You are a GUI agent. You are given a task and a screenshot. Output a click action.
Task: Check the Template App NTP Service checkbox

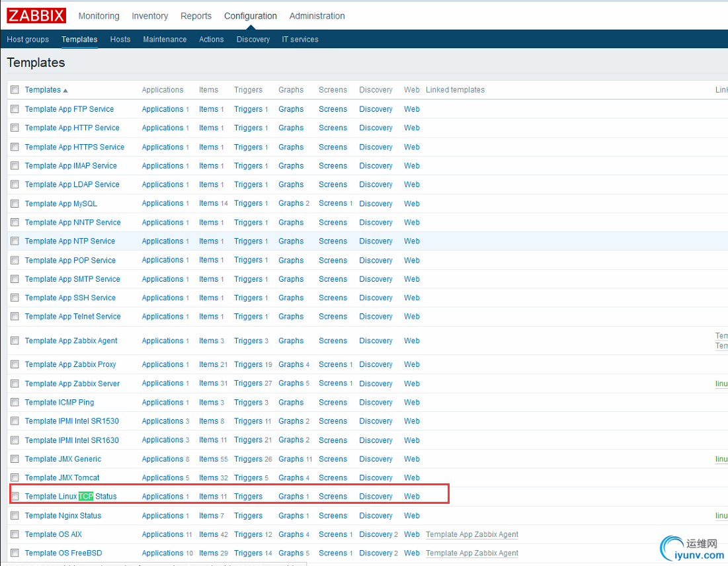(15, 241)
